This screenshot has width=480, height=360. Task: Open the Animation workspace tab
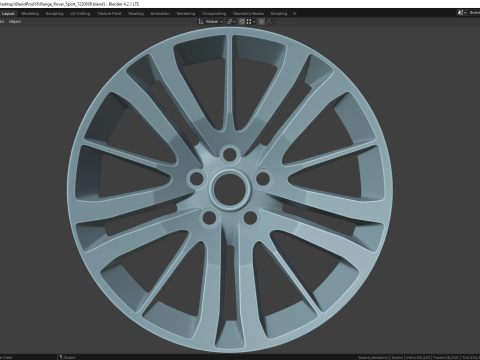click(160, 14)
